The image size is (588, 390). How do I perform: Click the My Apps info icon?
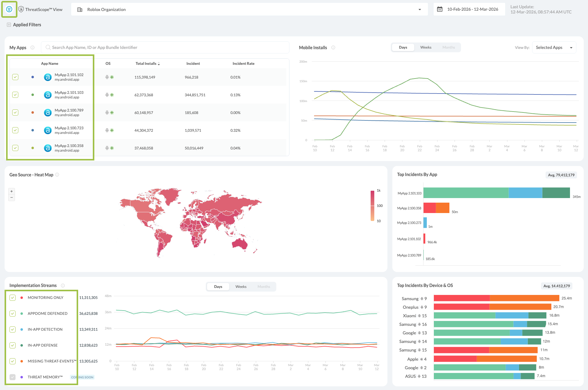pos(32,47)
